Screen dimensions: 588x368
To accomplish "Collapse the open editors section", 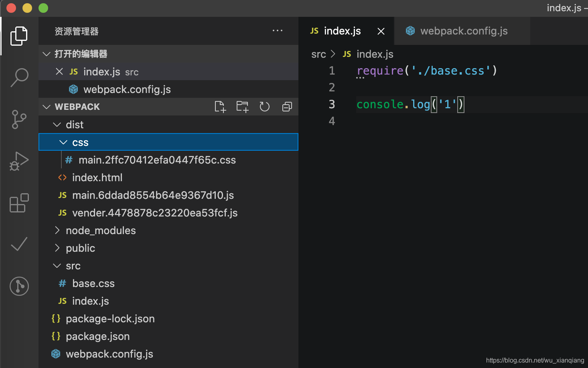I will [47, 54].
